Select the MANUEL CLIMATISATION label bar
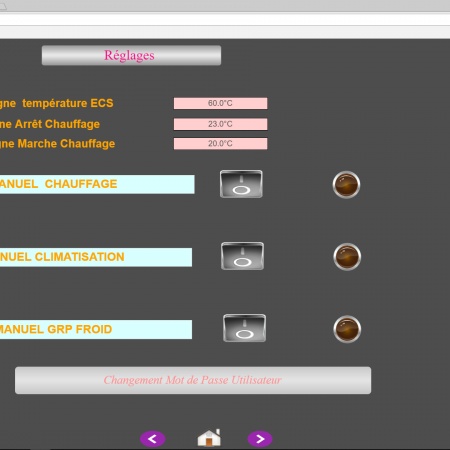The width and height of the screenshot is (450, 450). pyautogui.click(x=96, y=257)
